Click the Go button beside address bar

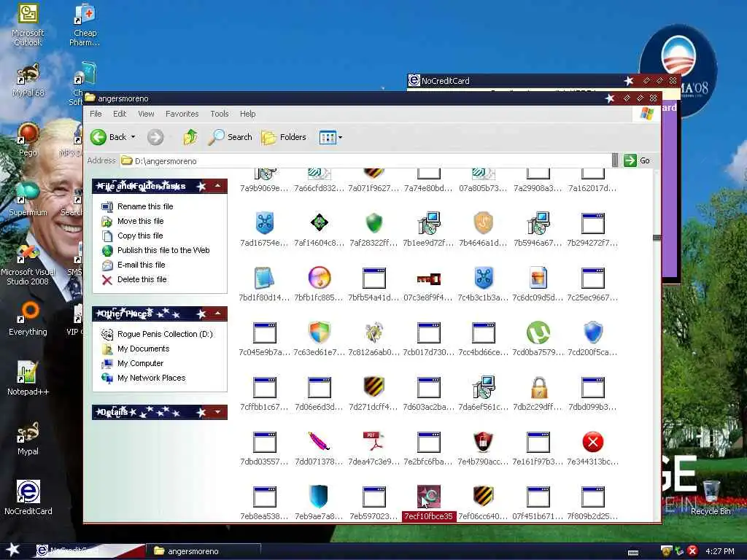point(637,160)
